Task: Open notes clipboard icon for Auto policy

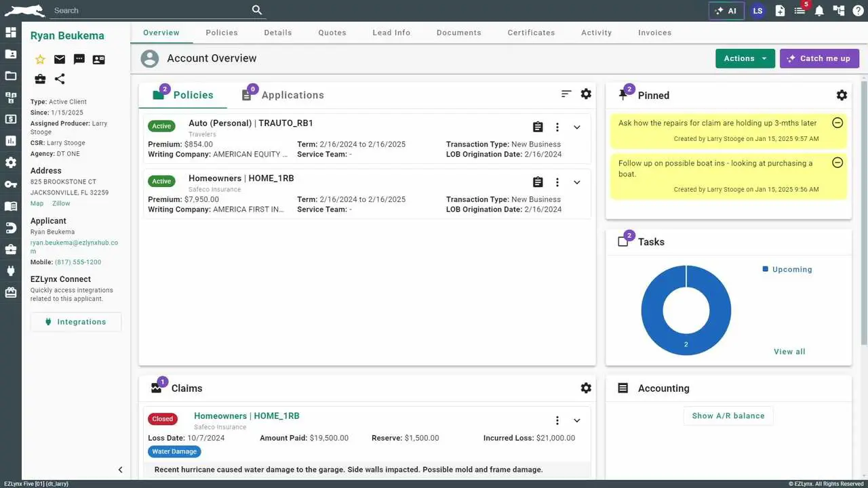Action: tap(538, 127)
